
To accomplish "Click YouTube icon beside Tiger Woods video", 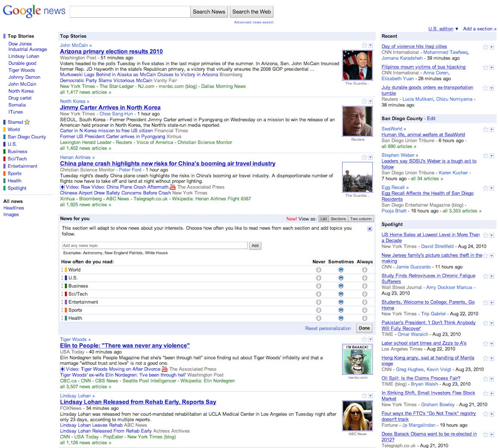I will (164, 369).
